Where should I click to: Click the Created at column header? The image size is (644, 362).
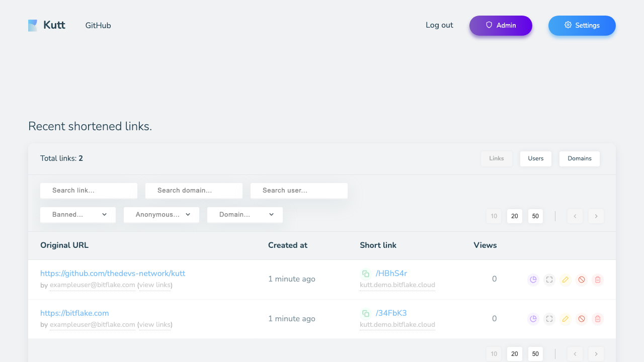pyautogui.click(x=288, y=245)
